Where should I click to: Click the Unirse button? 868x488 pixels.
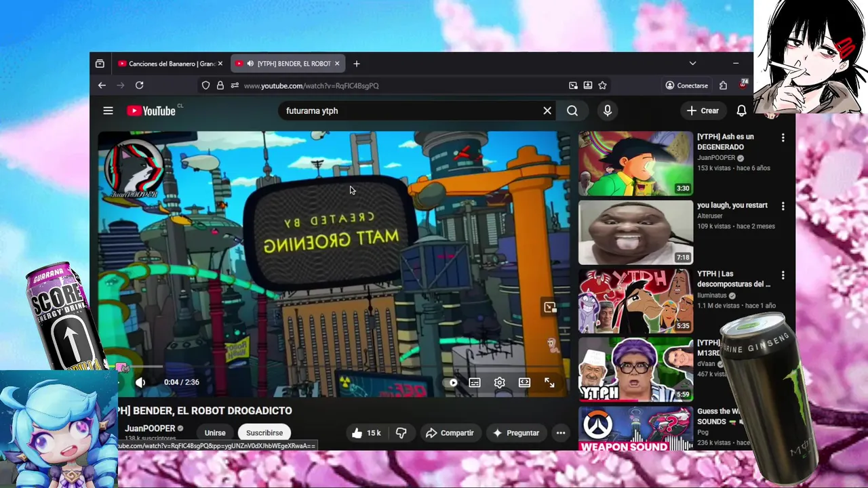(215, 433)
